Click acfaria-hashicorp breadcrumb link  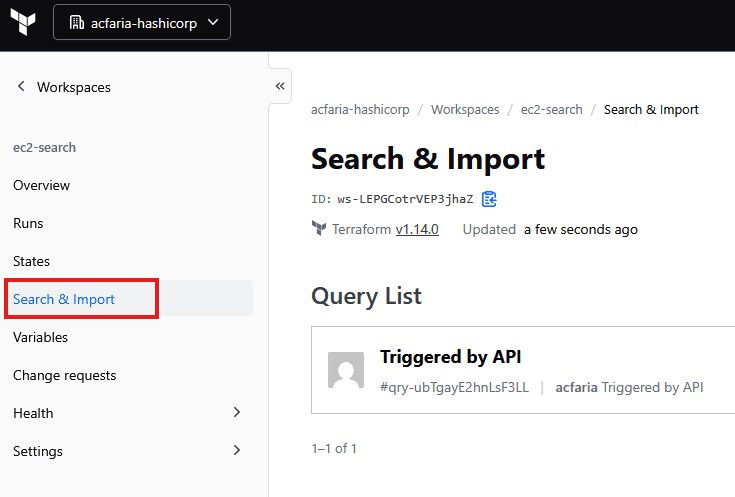click(x=360, y=110)
